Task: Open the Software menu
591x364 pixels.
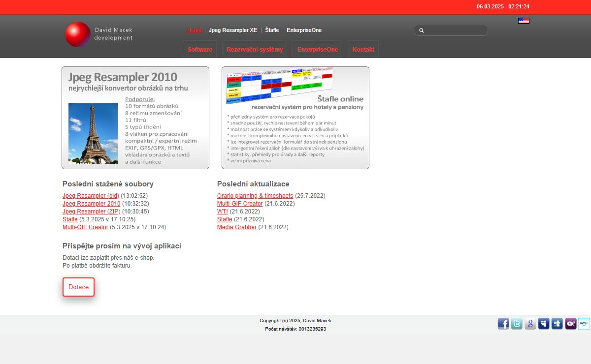Action: tap(200, 50)
